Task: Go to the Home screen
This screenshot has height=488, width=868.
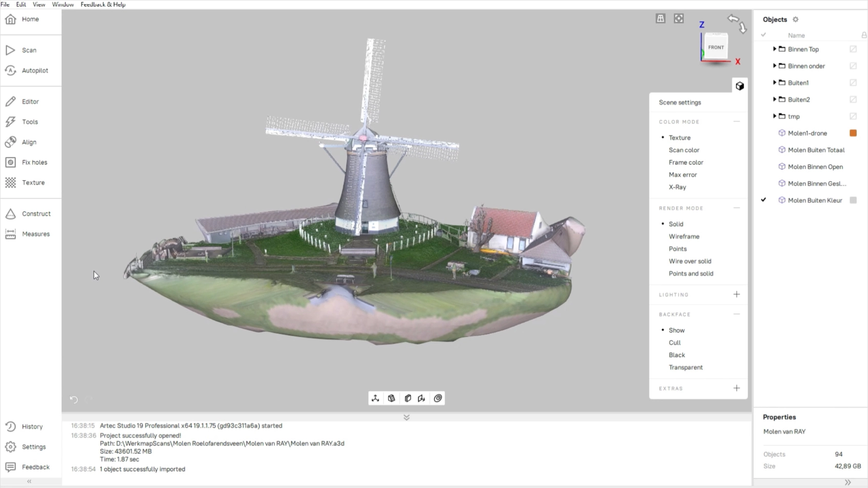Action: pyautogui.click(x=30, y=19)
